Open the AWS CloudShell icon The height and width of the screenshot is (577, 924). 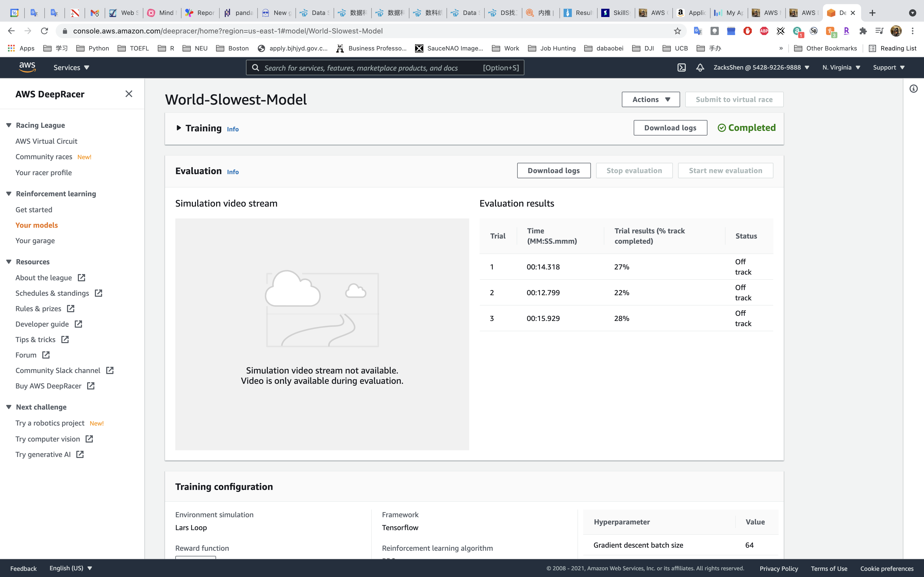[682, 67]
